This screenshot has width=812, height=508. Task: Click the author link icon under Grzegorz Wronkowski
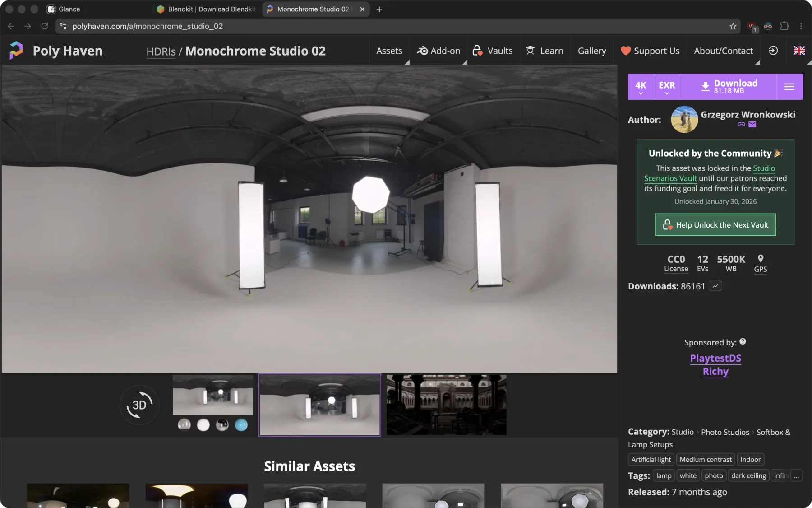click(x=741, y=125)
